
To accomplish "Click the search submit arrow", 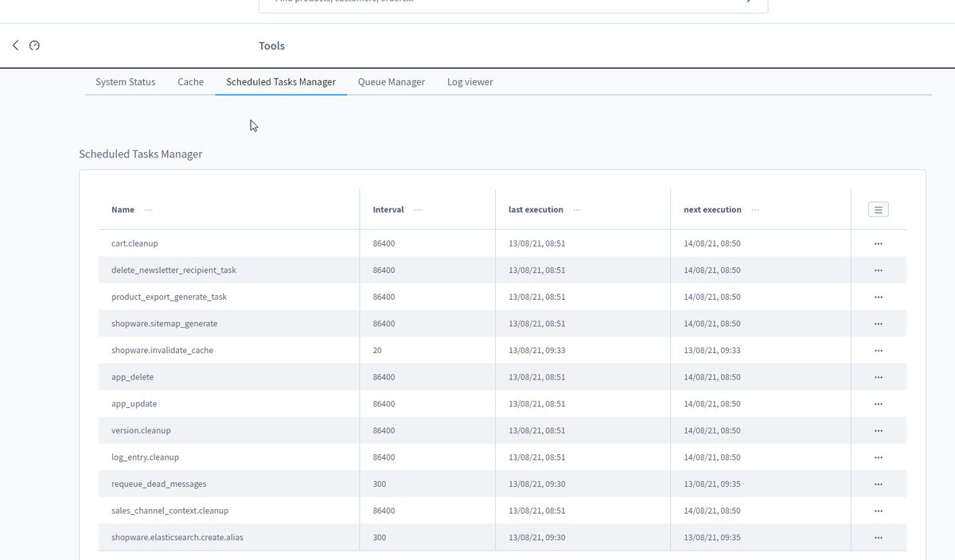I will pyautogui.click(x=746, y=2).
